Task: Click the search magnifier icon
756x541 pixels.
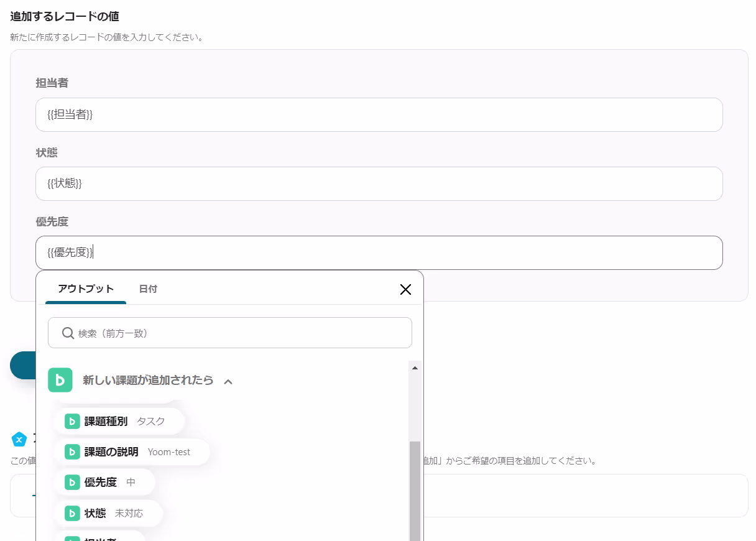Action: (x=68, y=333)
